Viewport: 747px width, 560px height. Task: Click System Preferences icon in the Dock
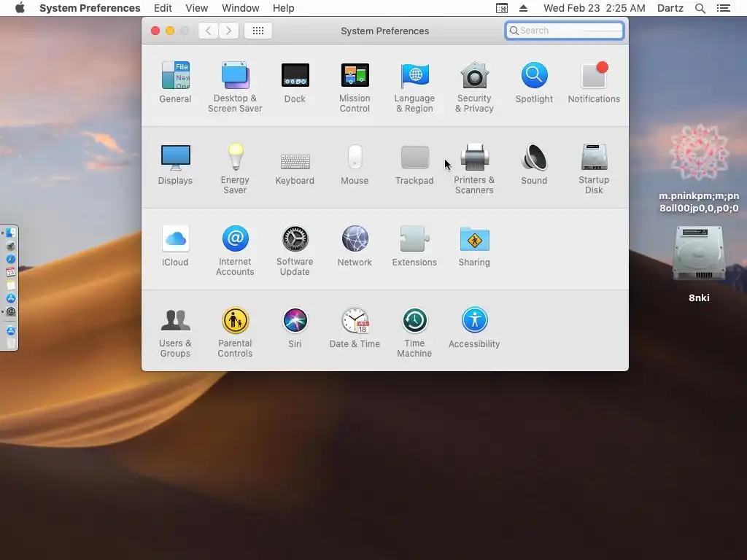[x=10, y=311]
